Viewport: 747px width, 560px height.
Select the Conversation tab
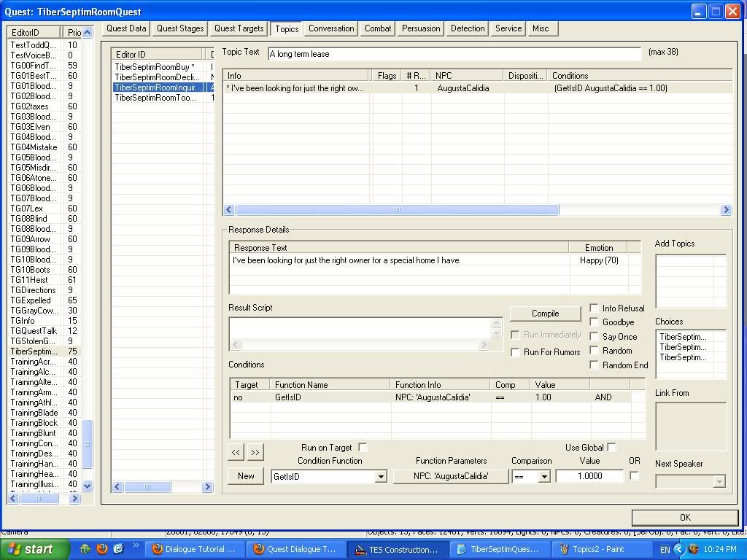point(331,28)
